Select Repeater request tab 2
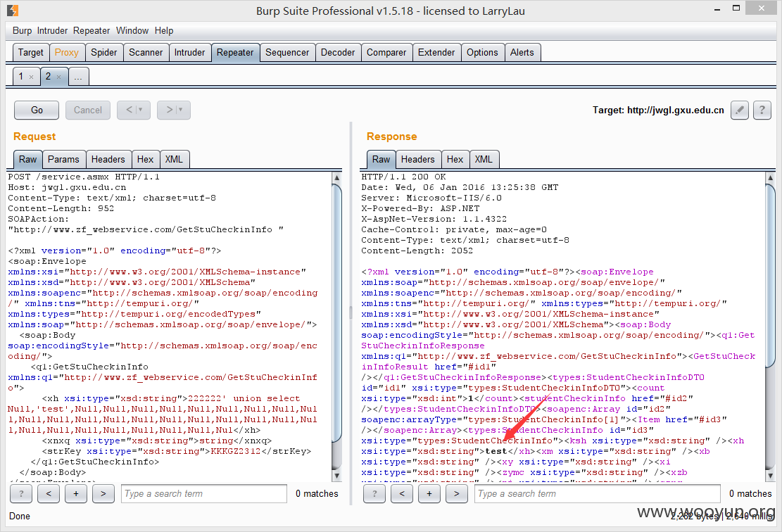 tap(49, 76)
